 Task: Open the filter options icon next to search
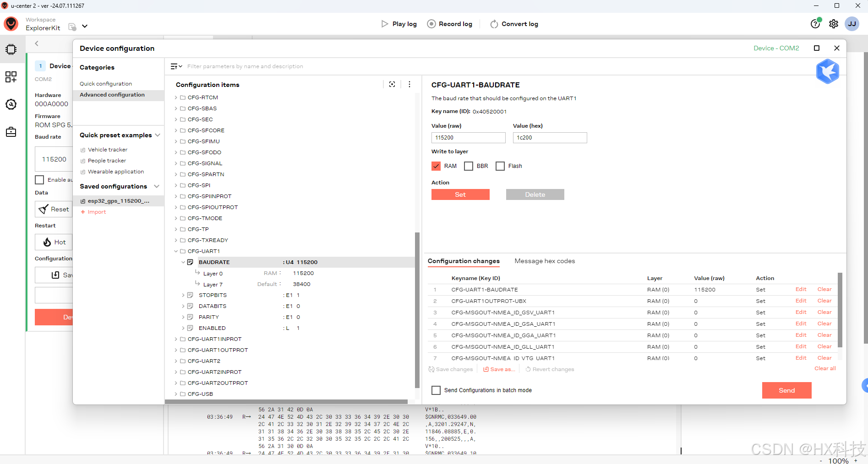176,66
